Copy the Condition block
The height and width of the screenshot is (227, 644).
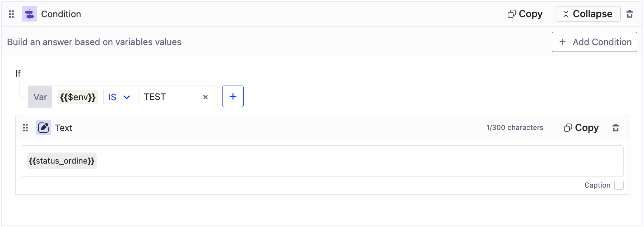[x=525, y=14]
